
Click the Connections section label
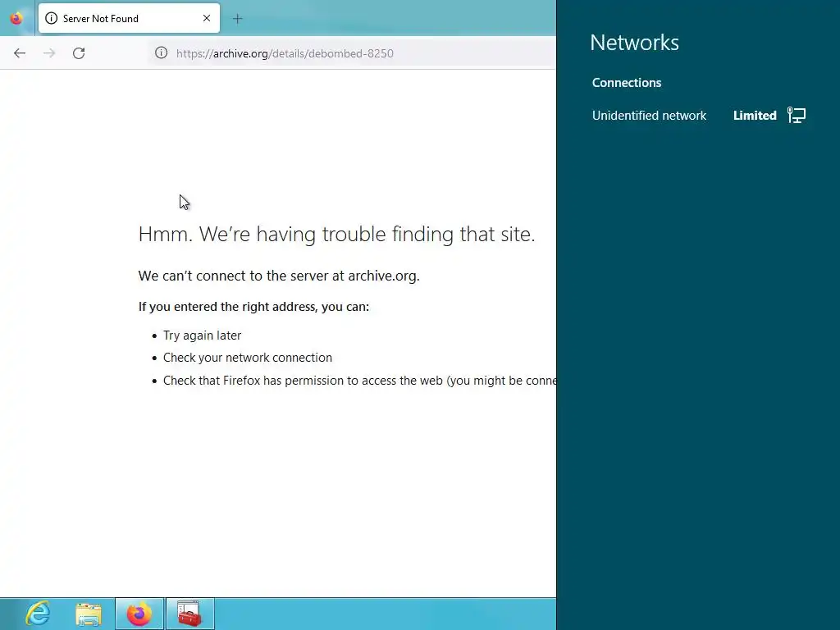click(x=626, y=83)
